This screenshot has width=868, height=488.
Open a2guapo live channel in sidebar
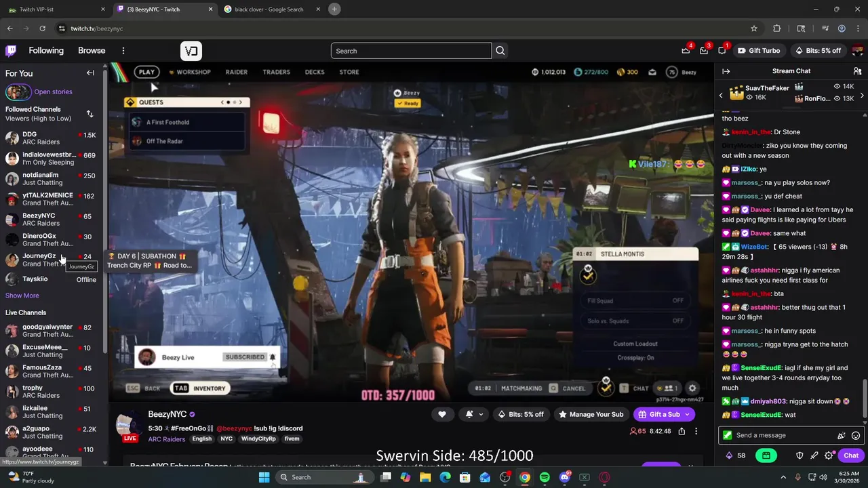51,432
